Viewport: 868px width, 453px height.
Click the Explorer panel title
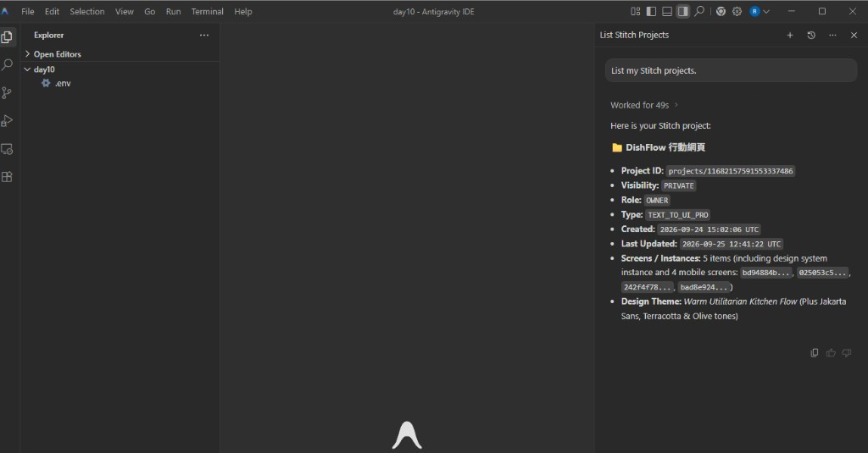tap(48, 35)
